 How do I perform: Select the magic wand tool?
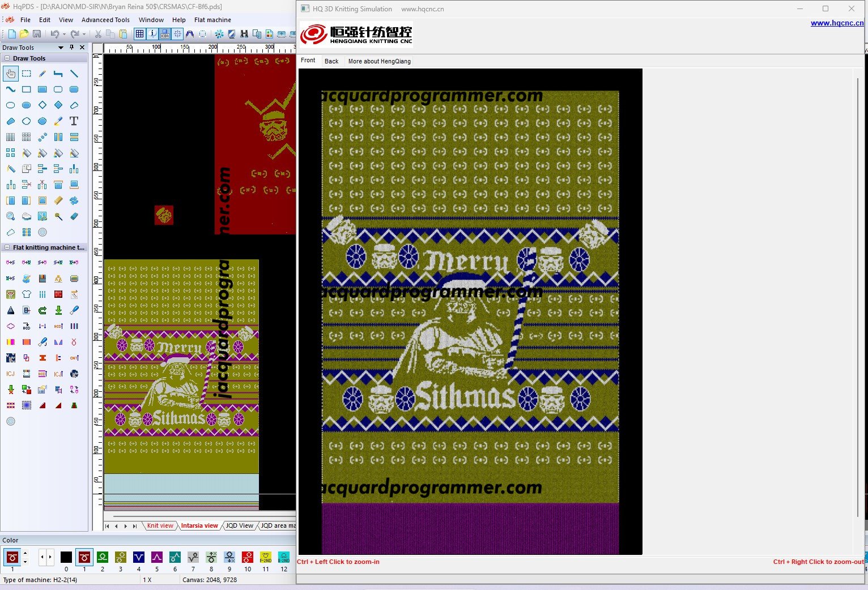[x=58, y=216]
